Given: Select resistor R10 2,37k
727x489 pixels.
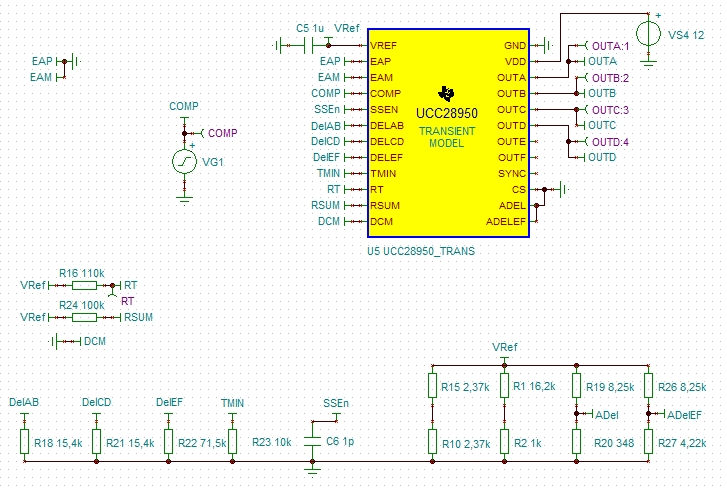Looking at the screenshot, I should [x=432, y=441].
